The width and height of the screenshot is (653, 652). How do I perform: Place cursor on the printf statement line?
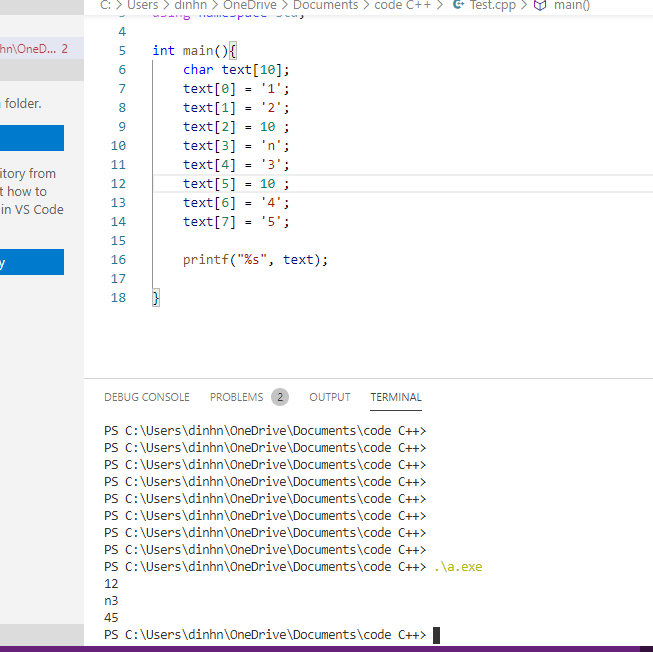[255, 260]
